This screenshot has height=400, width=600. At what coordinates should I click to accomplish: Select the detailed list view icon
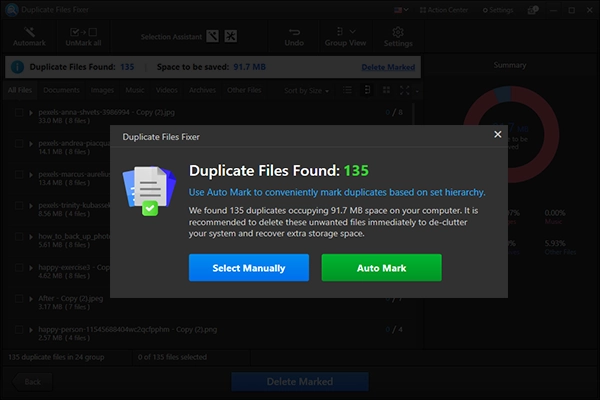click(367, 90)
